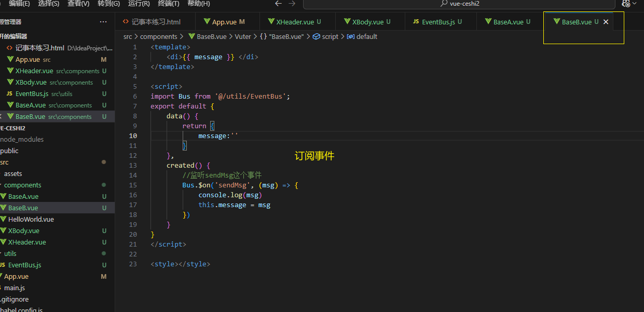The height and width of the screenshot is (312, 644).
Task: Open the 选择(S) menu
Action: point(49,4)
